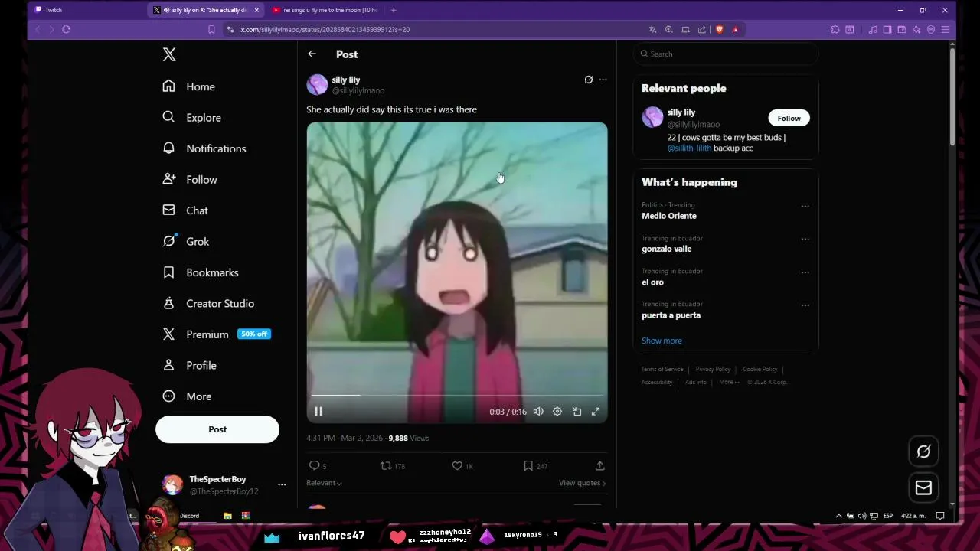Open View quotes link
Screen dimensions: 980x551
coord(582,483)
